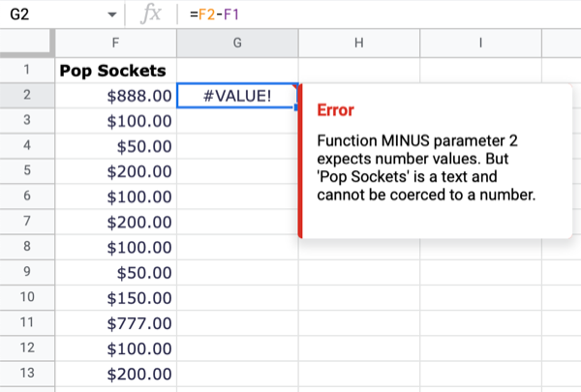Select the cell containing $150.00
The width and height of the screenshot is (581, 392).
coord(115,297)
